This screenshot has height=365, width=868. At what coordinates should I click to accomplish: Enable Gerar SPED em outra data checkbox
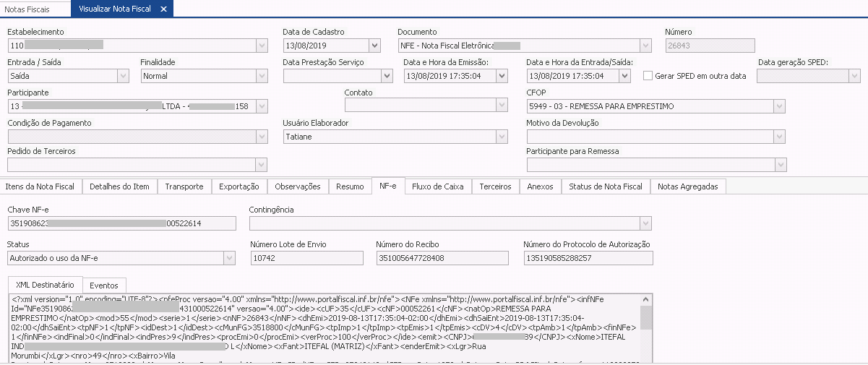point(648,76)
